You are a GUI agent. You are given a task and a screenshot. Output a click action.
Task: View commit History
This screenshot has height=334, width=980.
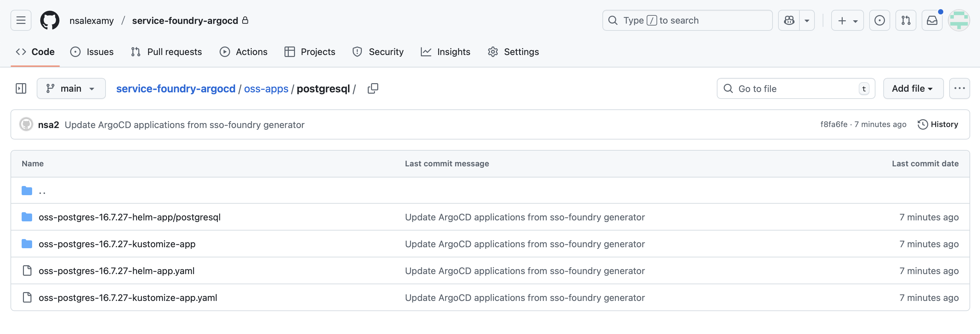click(x=938, y=124)
